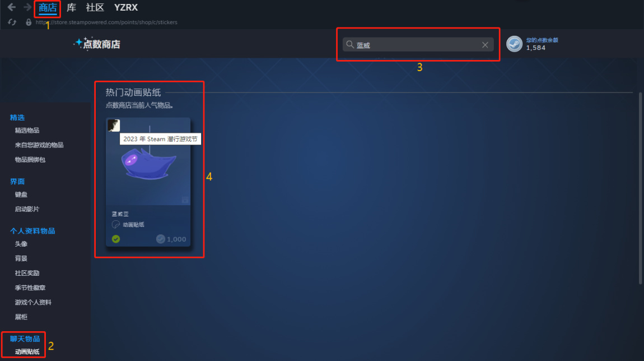This screenshot has width=644, height=361.
Task: Open 键盘 in sidebar
Action: click(x=21, y=195)
